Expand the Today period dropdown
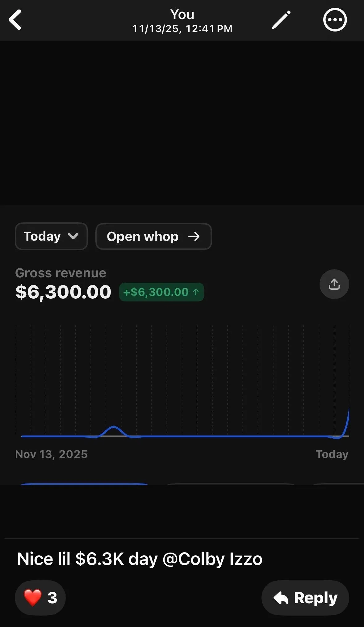The width and height of the screenshot is (364, 627). pos(51,236)
